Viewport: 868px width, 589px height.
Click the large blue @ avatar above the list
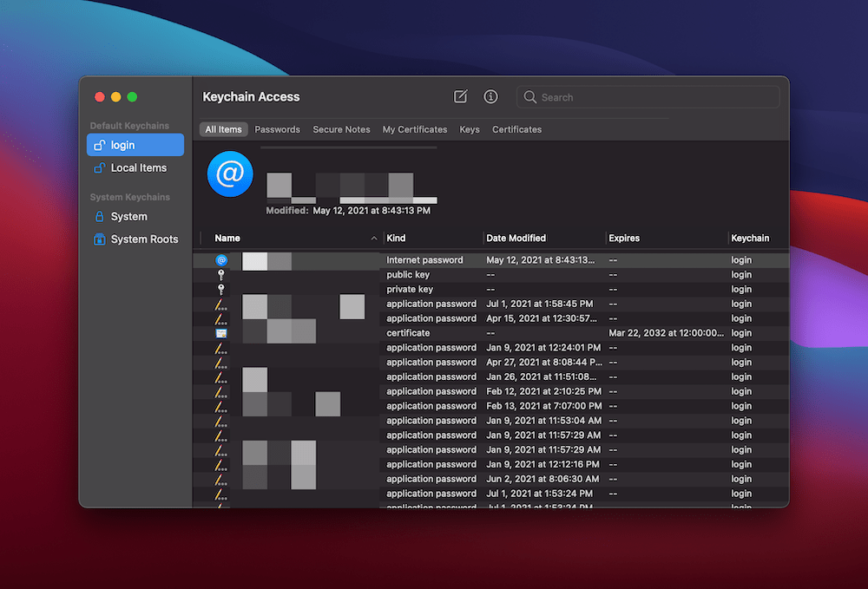point(229,173)
